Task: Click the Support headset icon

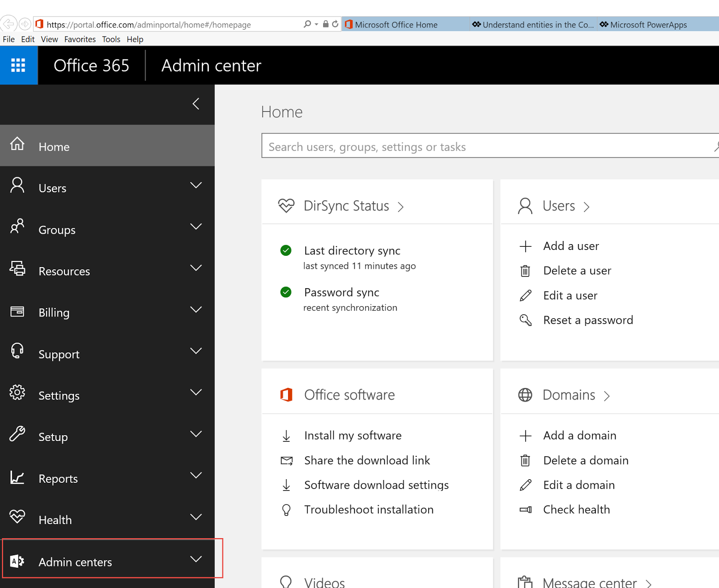Action: pyautogui.click(x=18, y=351)
